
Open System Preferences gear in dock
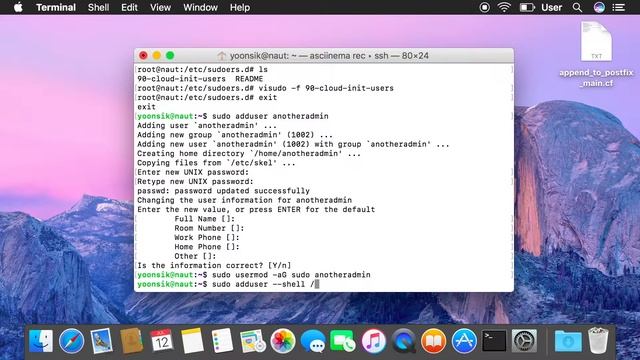point(524,340)
